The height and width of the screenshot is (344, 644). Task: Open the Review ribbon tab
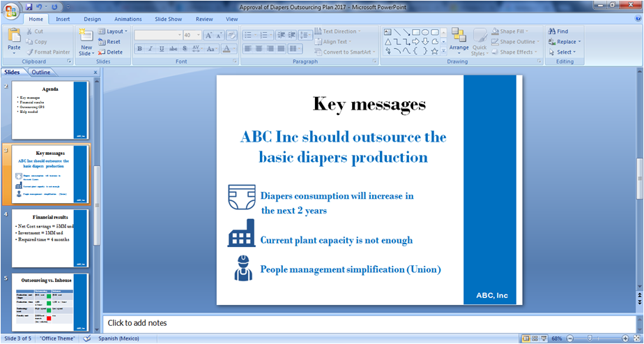pos(204,19)
